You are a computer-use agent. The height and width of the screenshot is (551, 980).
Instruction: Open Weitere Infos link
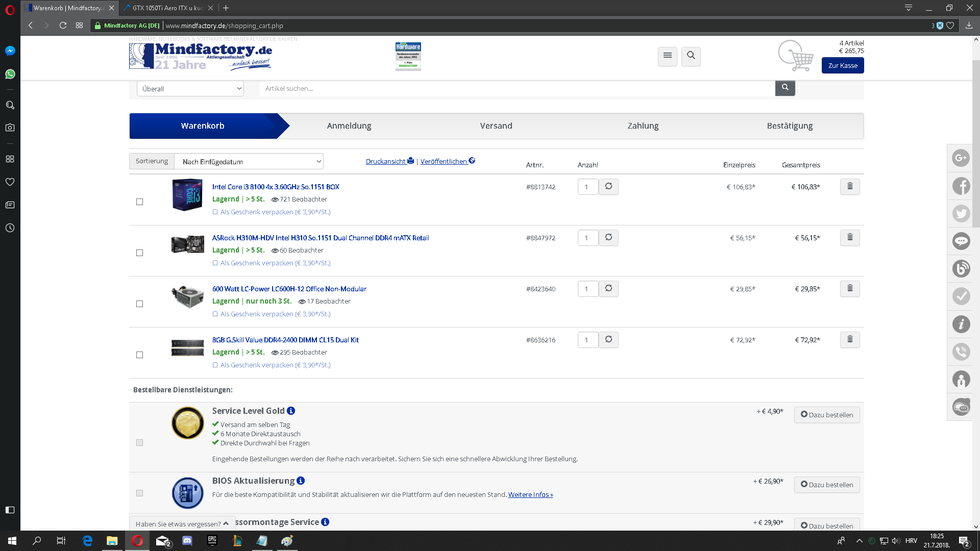coord(531,495)
